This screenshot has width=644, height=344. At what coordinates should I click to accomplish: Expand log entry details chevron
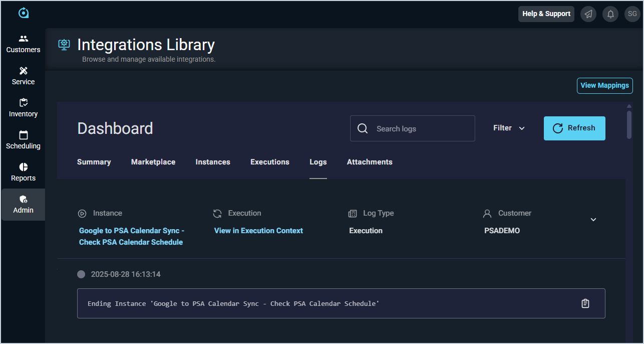click(593, 220)
